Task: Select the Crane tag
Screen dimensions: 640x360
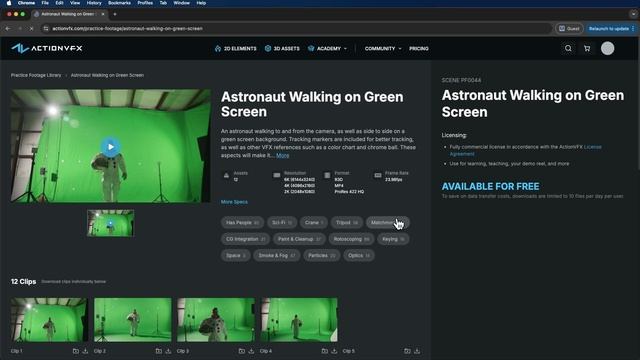Action: [314, 223]
